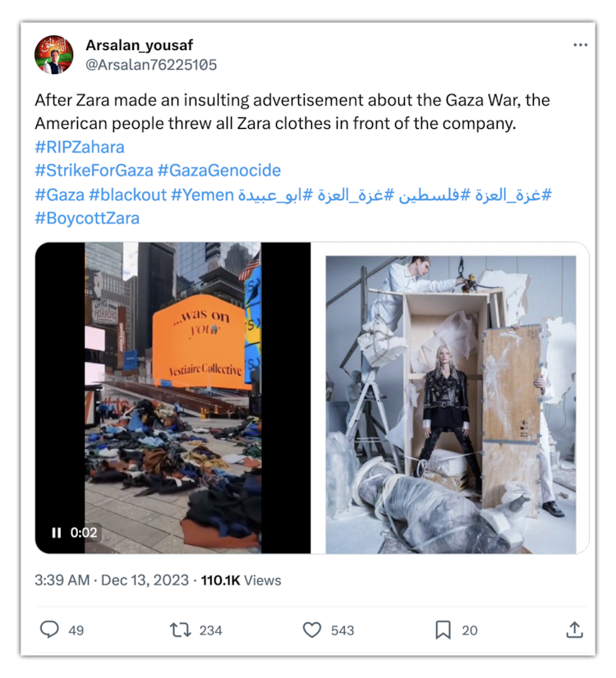Open the Arsalan_yousaf display name

tap(140, 45)
